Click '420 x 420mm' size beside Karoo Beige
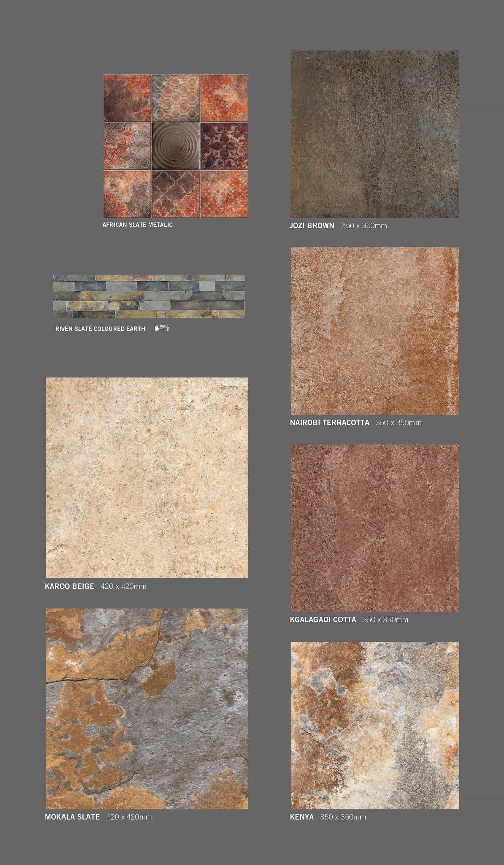Viewport: 504px width, 865px height. pyautogui.click(x=123, y=587)
